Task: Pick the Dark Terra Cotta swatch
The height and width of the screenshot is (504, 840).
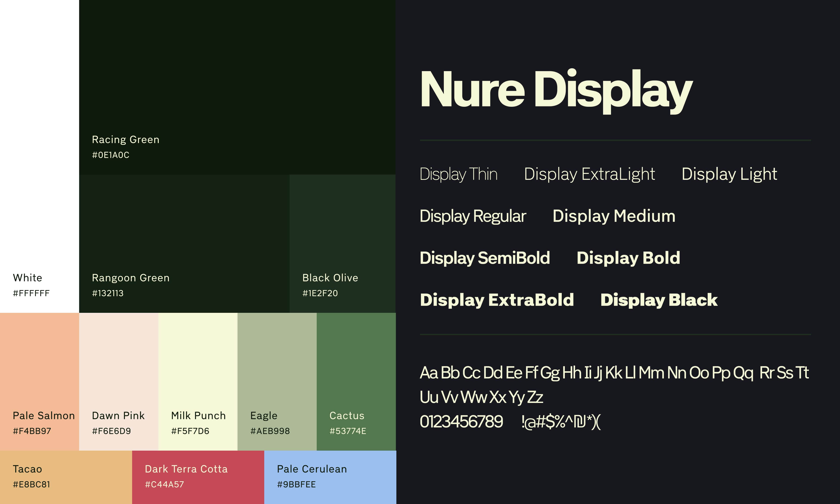Action: pyautogui.click(x=198, y=477)
